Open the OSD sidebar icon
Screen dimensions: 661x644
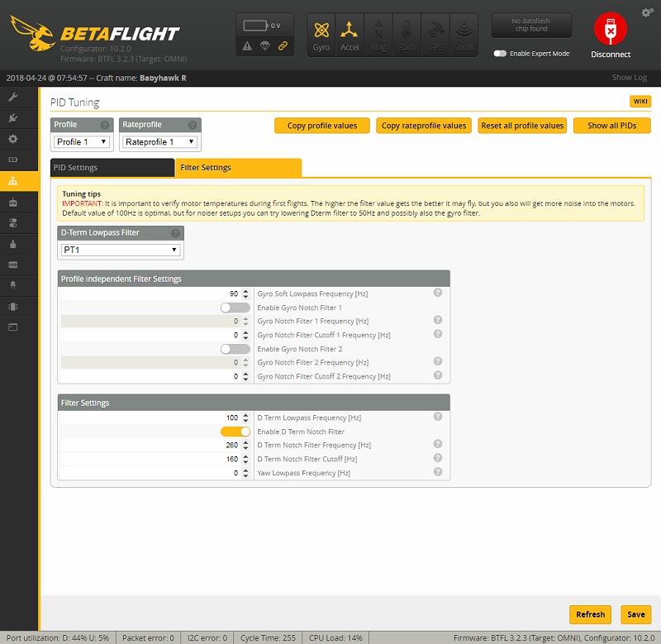coord(13,265)
